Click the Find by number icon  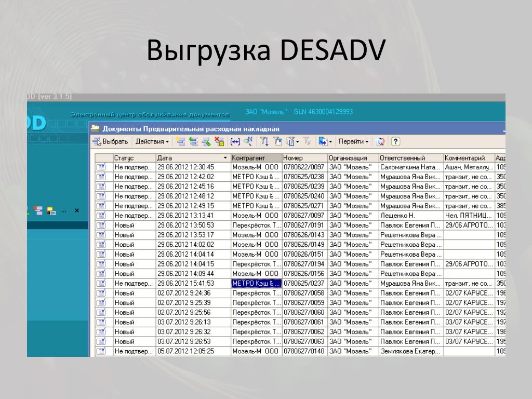pos(248,142)
